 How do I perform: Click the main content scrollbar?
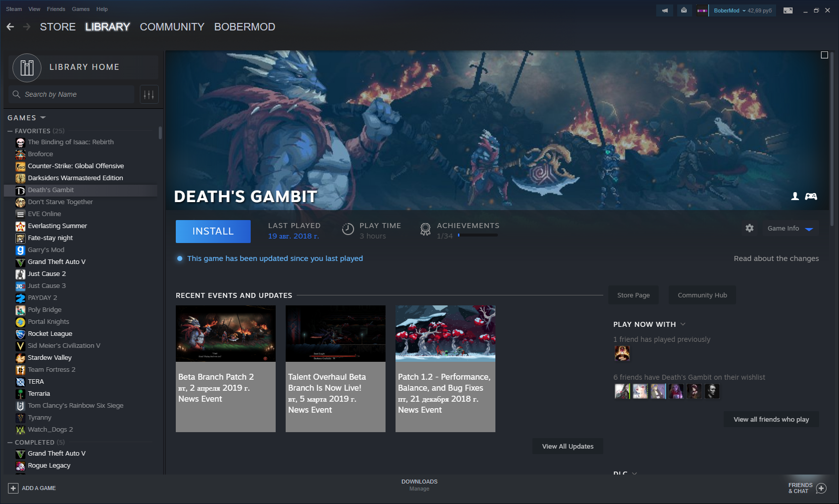[x=832, y=140]
